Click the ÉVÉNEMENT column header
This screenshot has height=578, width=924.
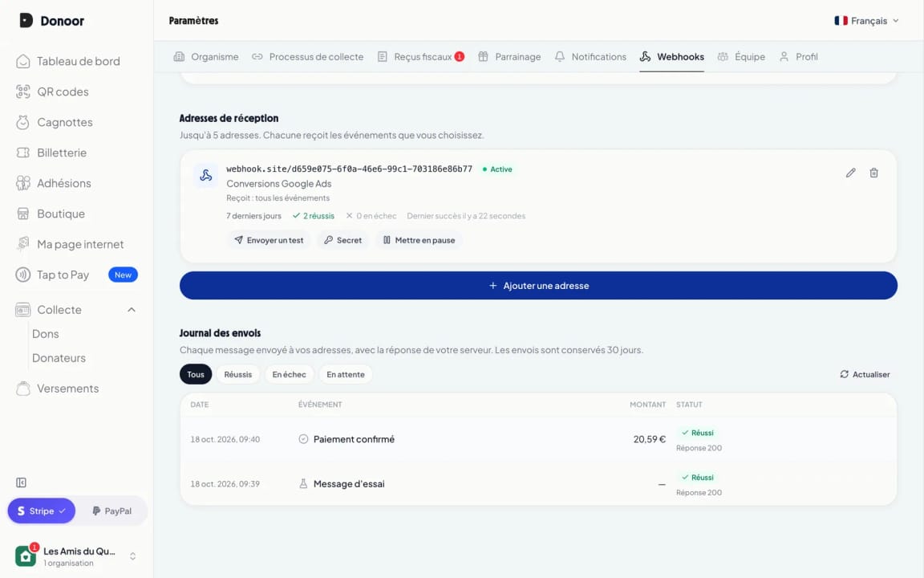320,405
